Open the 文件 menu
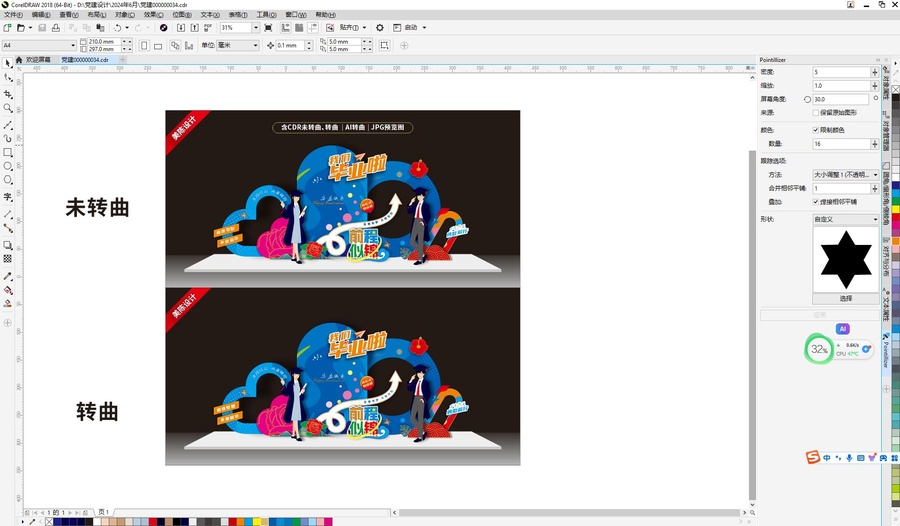This screenshot has height=526, width=900. pyautogui.click(x=13, y=15)
